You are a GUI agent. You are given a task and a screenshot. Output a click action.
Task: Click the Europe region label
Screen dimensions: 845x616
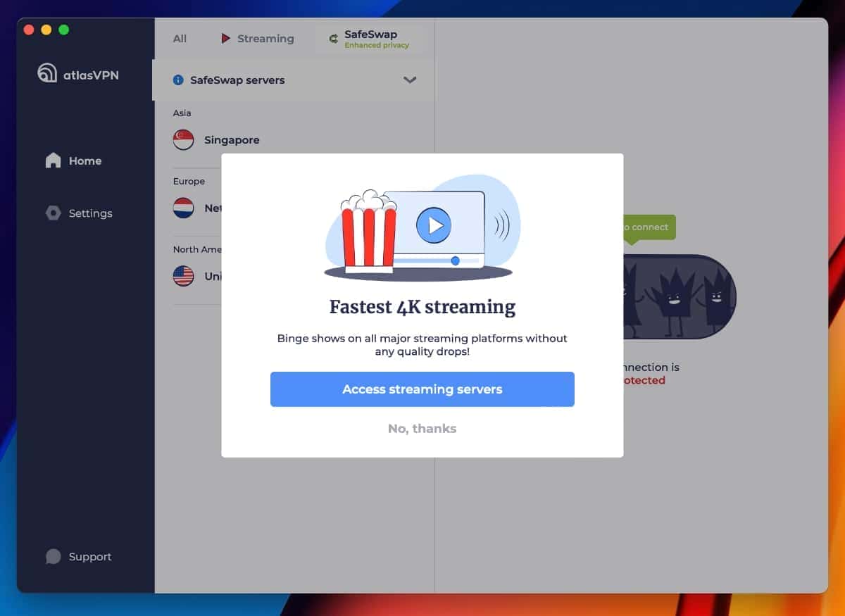coord(189,181)
